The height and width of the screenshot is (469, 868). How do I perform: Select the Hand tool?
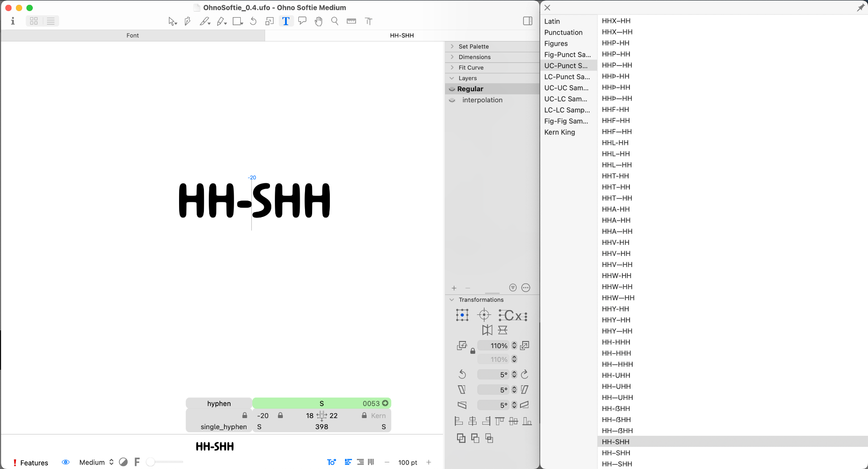pos(318,21)
